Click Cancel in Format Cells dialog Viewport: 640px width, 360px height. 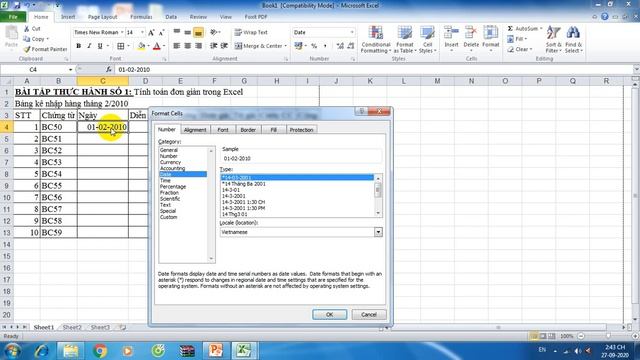click(369, 315)
